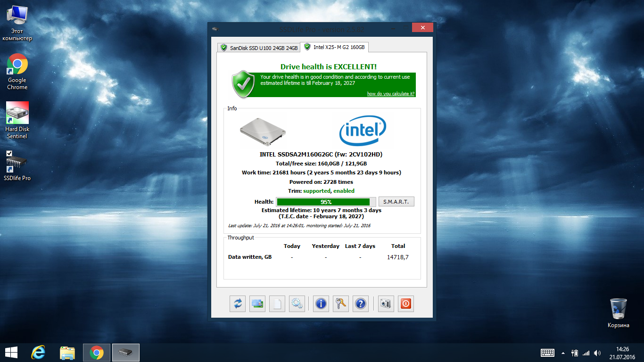Viewport: 644px width, 362px height.
Task: Click 'Estimated lifetime: 10 years 7 months 3 days'
Action: tap(322, 210)
